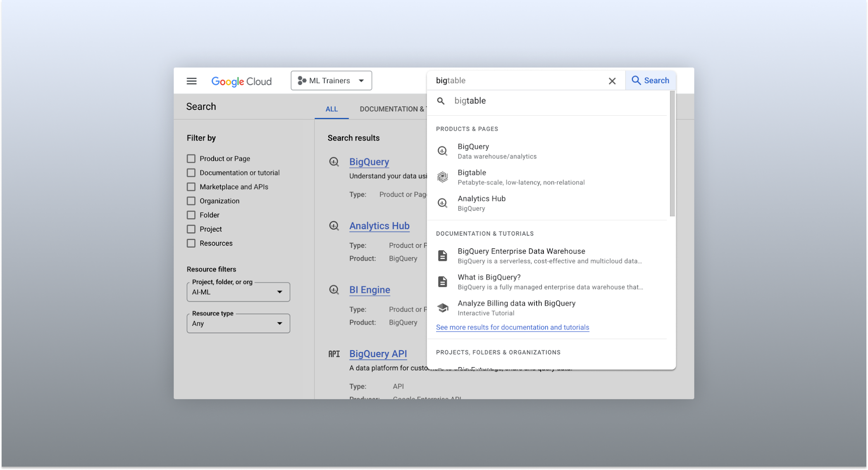Check the Marketplace and APIs filter
This screenshot has width=868, height=470.
(191, 187)
